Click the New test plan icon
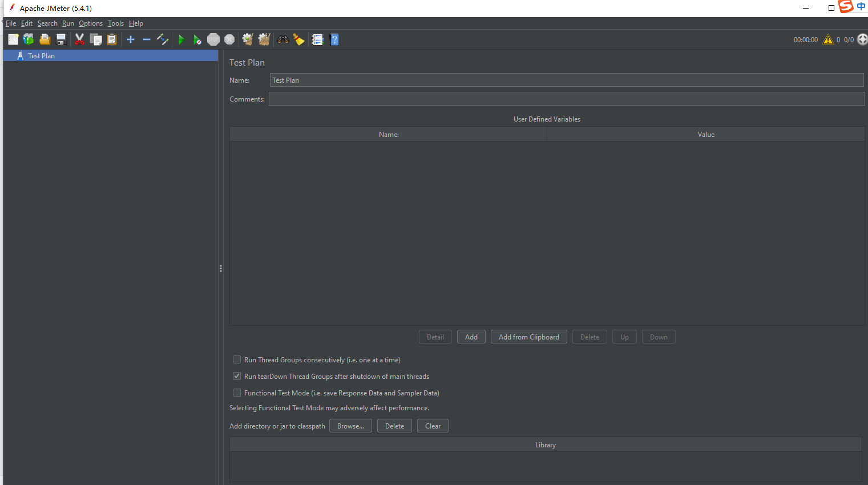The height and width of the screenshot is (485, 868). [13, 39]
